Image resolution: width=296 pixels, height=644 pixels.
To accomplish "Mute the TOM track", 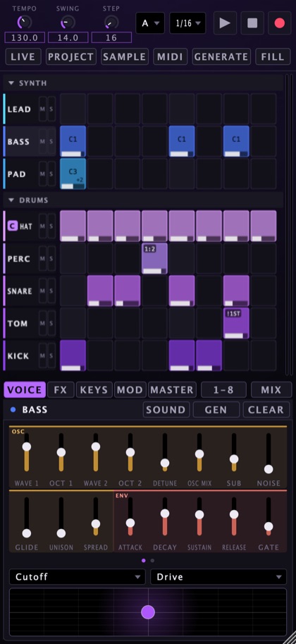I will coord(43,323).
